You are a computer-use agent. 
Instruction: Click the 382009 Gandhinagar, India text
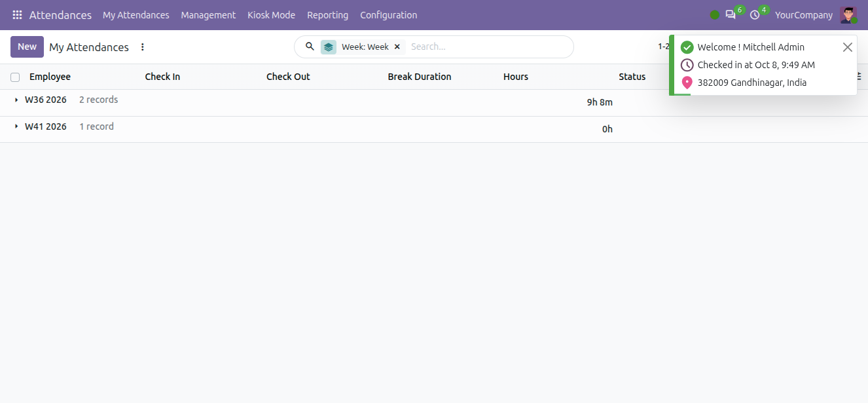click(752, 83)
